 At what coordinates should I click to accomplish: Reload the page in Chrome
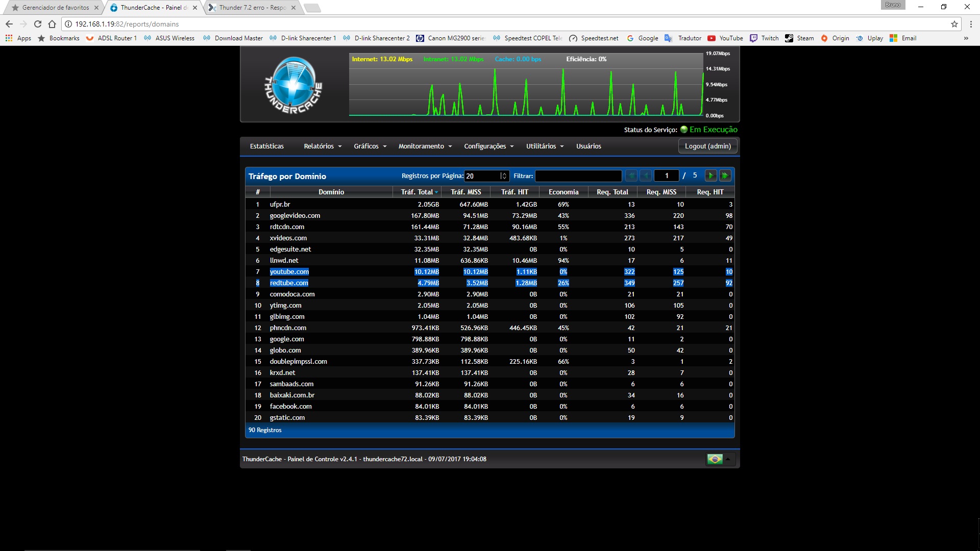coord(37,24)
